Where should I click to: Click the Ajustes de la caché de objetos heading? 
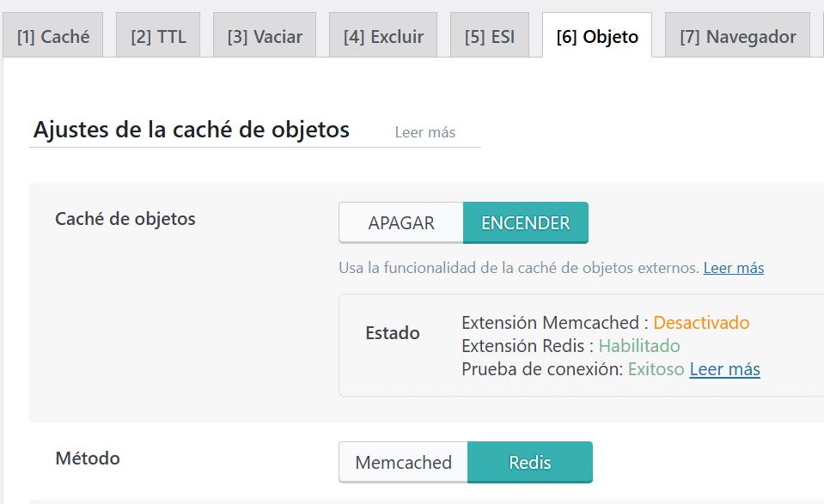pyautogui.click(x=191, y=130)
